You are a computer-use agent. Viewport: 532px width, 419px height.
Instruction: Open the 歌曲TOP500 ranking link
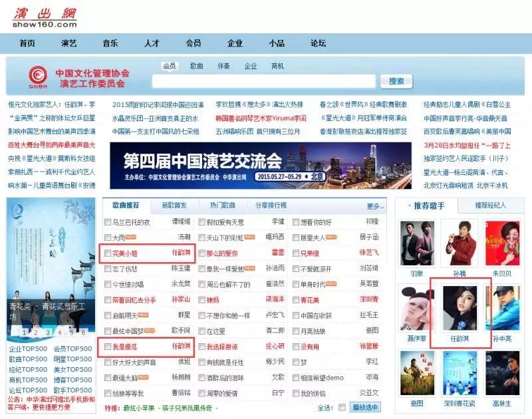[x=28, y=359]
